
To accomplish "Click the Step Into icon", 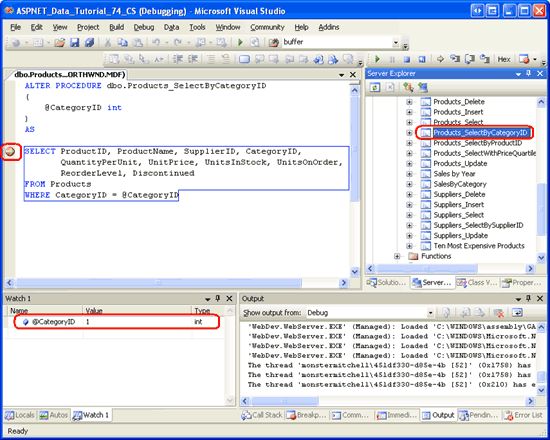I will [x=455, y=59].
